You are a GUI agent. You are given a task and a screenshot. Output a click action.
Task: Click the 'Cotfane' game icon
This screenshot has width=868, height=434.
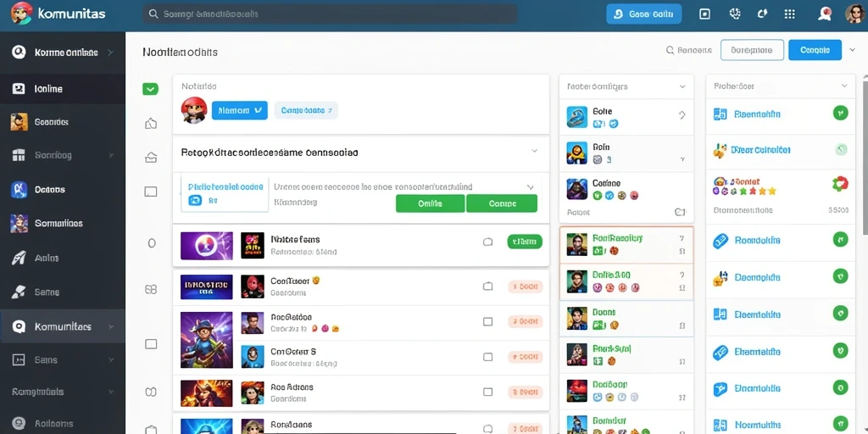click(x=576, y=189)
